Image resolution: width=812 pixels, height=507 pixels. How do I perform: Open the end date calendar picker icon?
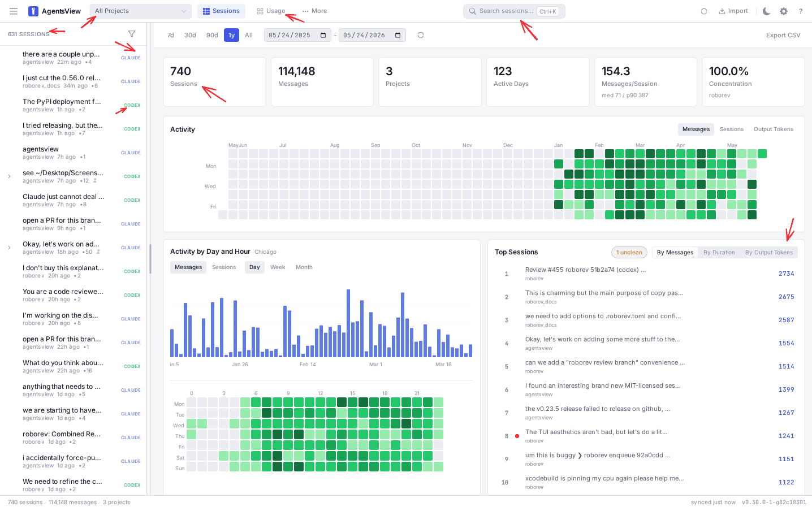point(398,35)
